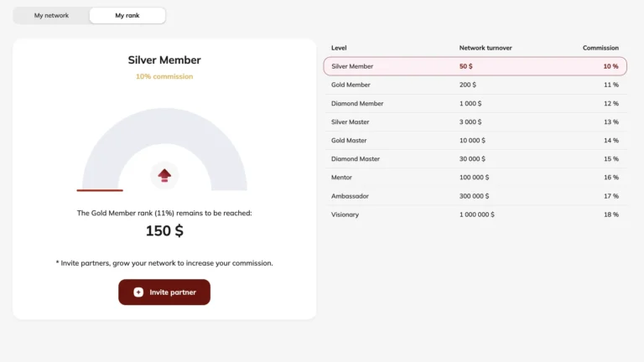The image size is (644, 362).
Task: Click the Commission column header
Action: (x=600, y=48)
